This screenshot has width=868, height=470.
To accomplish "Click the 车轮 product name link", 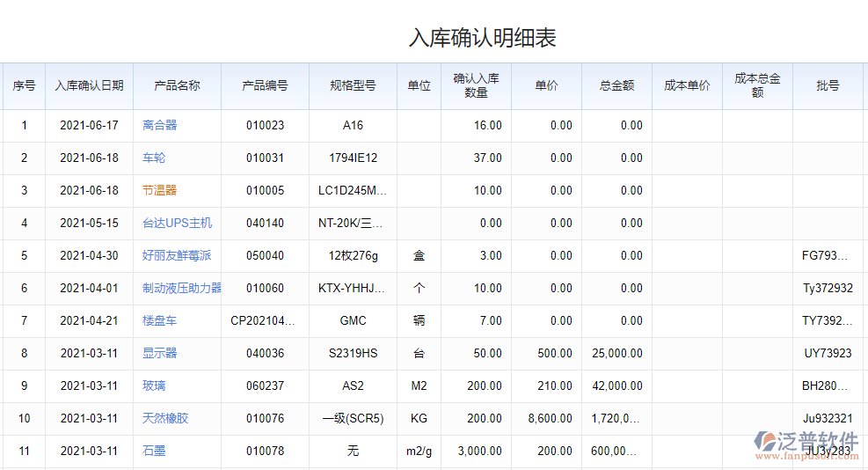I will point(154,158).
